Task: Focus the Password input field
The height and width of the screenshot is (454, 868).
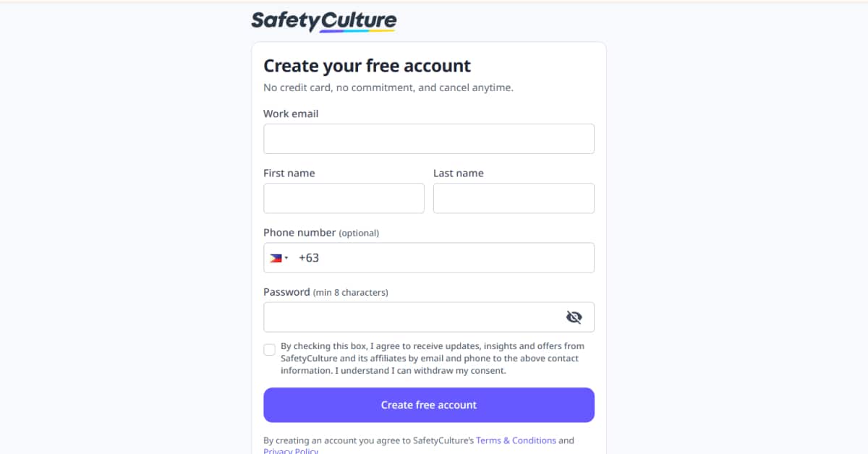Action: coord(412,317)
